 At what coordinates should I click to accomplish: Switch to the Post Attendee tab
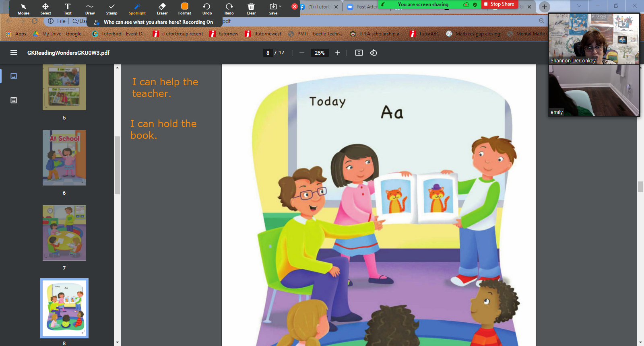[x=362, y=7]
